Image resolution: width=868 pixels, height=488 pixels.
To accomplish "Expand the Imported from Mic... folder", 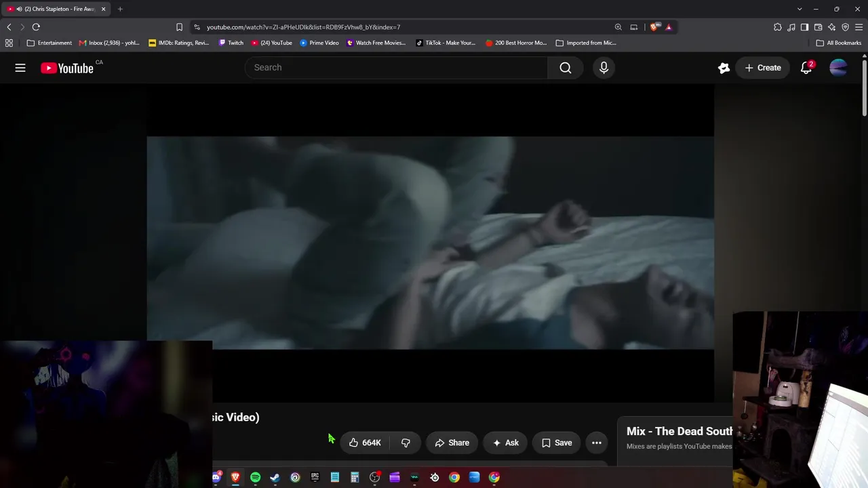I will (x=586, y=43).
